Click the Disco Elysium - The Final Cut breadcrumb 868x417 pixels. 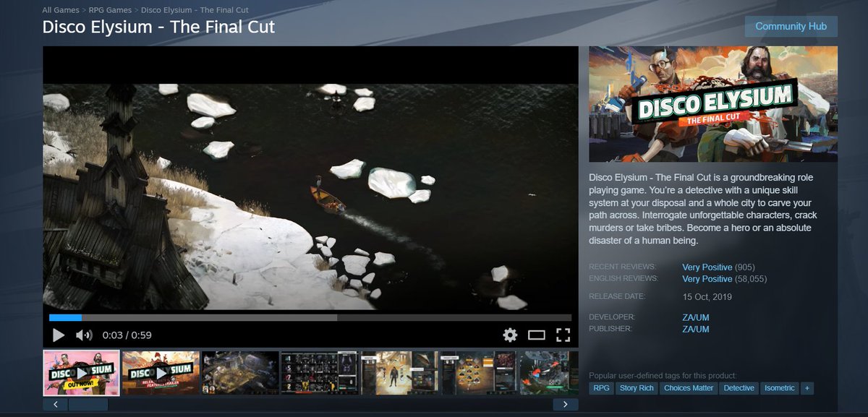pyautogui.click(x=195, y=11)
